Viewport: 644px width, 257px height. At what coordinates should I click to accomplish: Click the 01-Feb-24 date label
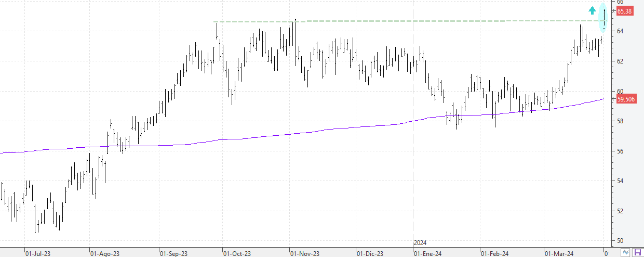point(494,253)
